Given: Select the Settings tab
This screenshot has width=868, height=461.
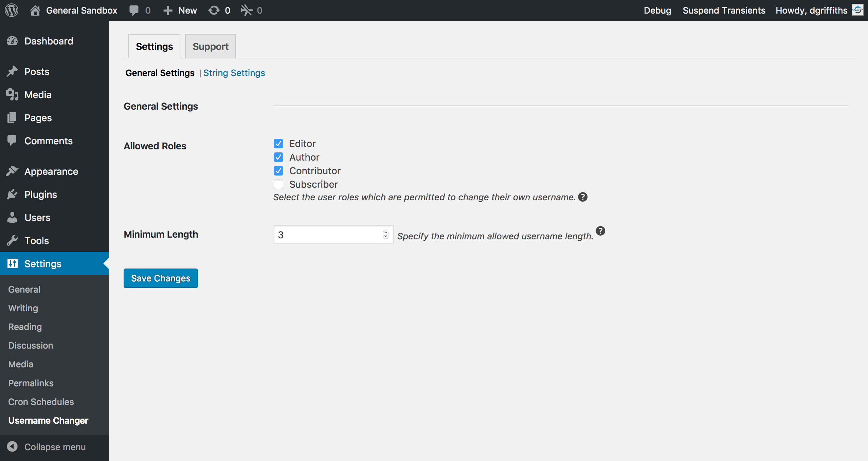Looking at the screenshot, I should (x=155, y=46).
